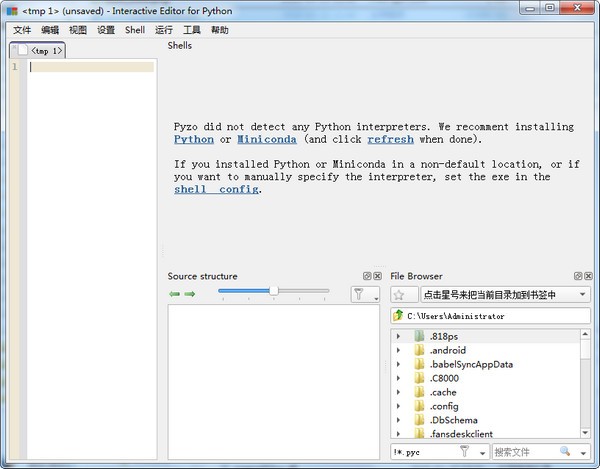Undock the File Browser panel
Screen dimensions: 600x469
(579, 276)
